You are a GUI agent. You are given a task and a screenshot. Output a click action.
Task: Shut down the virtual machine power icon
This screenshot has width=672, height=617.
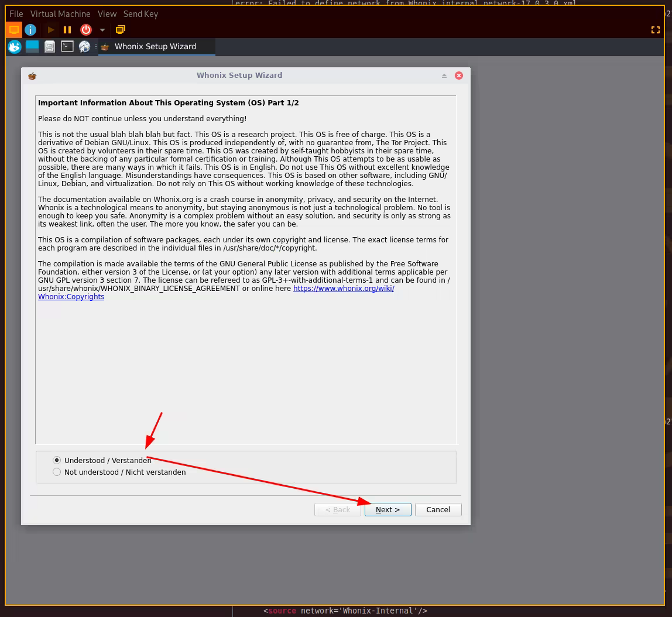(x=86, y=30)
